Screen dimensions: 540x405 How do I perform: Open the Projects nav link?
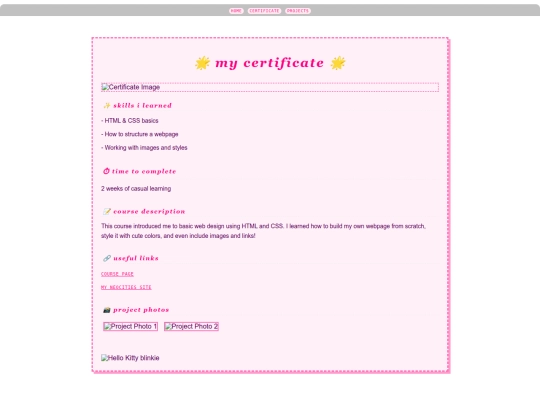(298, 11)
